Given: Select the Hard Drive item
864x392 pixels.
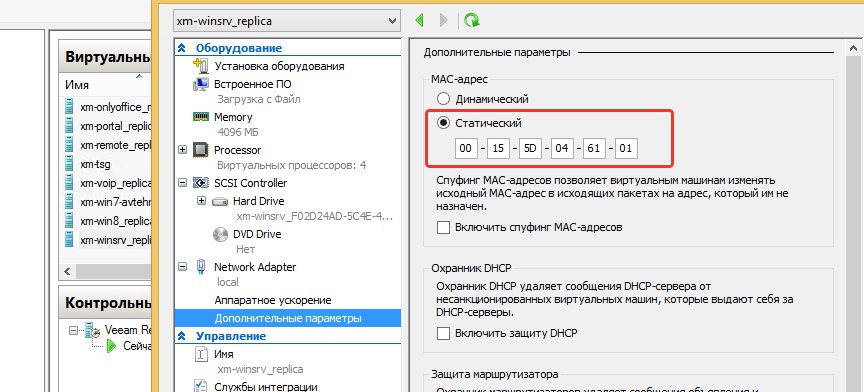Looking at the screenshot, I should pyautogui.click(x=258, y=201).
